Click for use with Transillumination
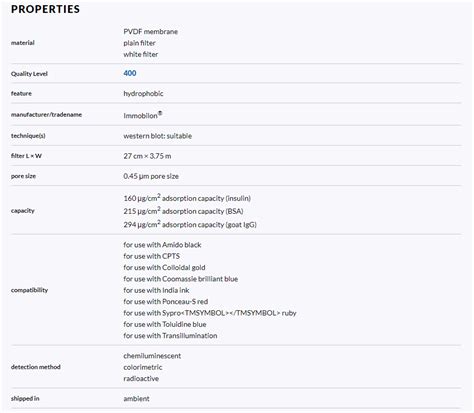This screenshot has width=474, height=413. pyautogui.click(x=170, y=336)
